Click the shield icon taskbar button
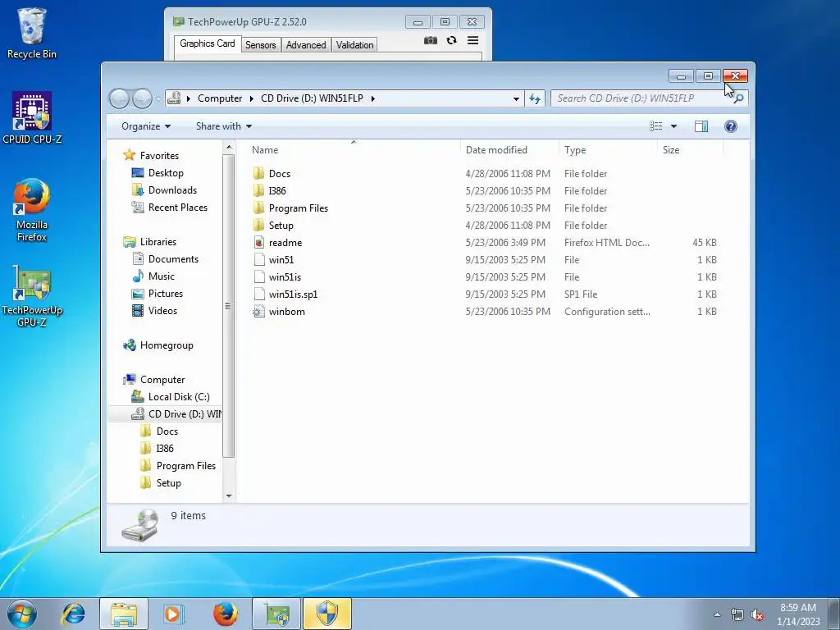Screen dimensions: 840x630 coord(327,614)
